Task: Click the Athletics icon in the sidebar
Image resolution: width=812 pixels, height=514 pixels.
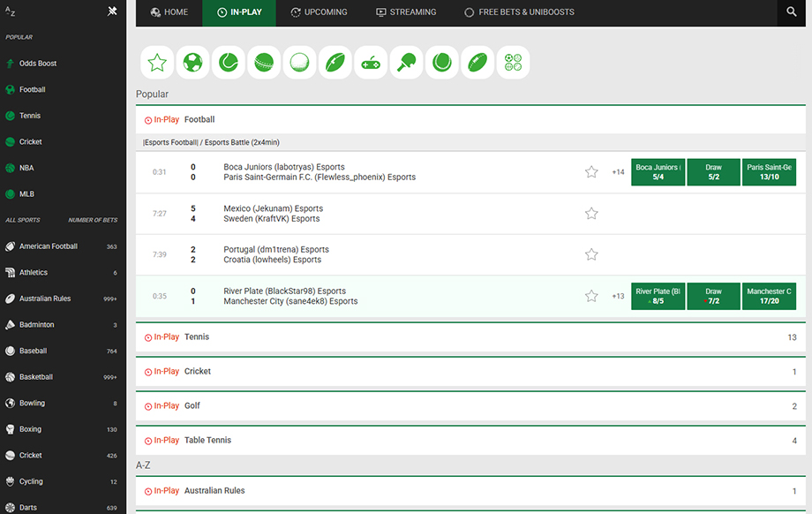Action: click(x=10, y=273)
